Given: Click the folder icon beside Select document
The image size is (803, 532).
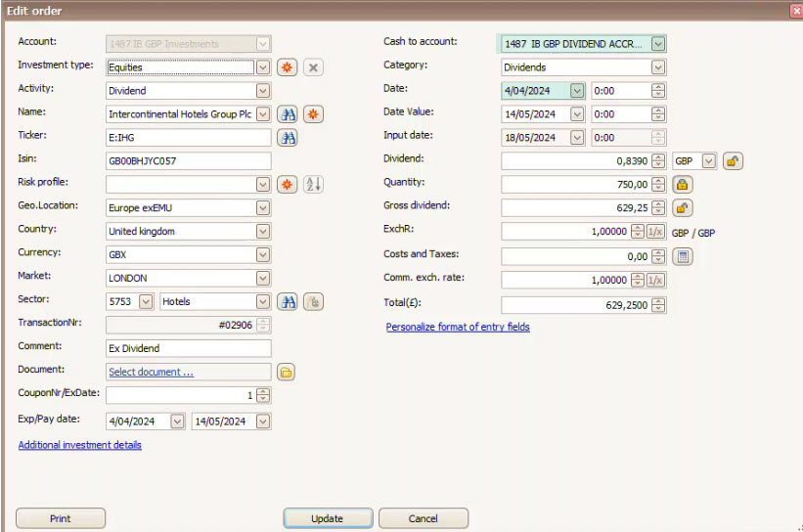Looking at the screenshot, I should pyautogui.click(x=286, y=372).
